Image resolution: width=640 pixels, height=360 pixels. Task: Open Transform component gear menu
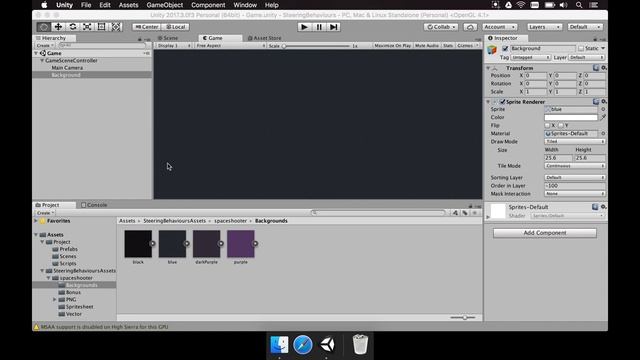pyautogui.click(x=603, y=68)
